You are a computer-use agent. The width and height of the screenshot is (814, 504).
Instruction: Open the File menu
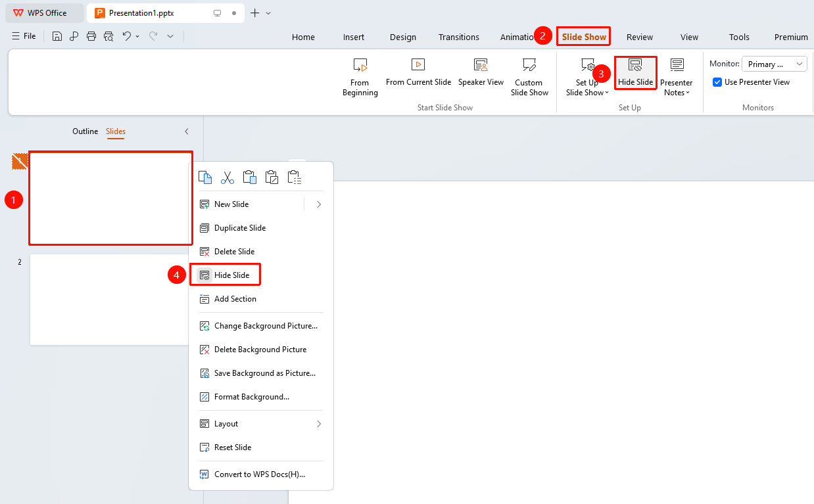pos(24,37)
